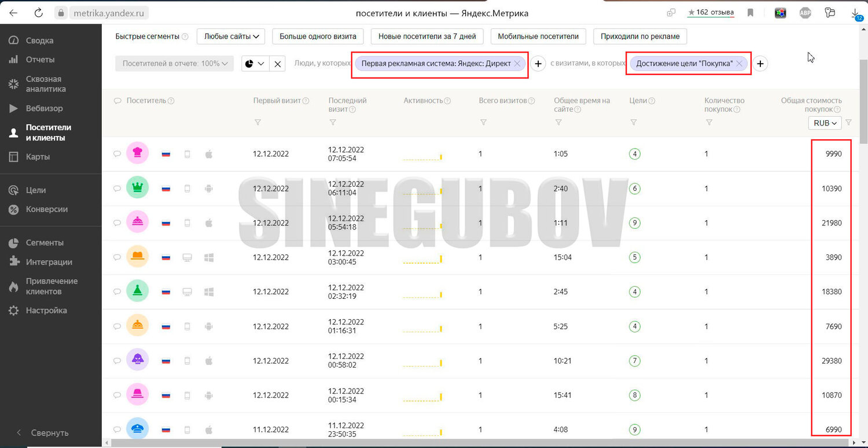Select time on site 15:04
The image size is (868, 448).
click(x=562, y=257)
